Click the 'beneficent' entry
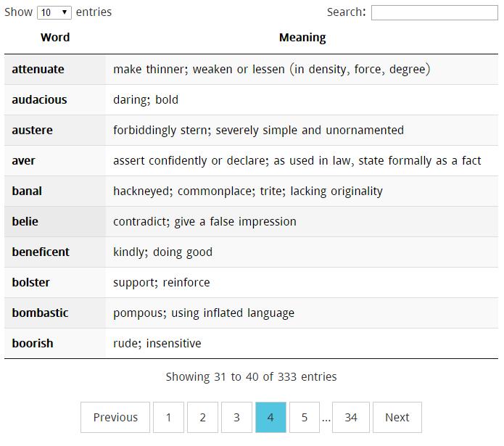 point(41,252)
